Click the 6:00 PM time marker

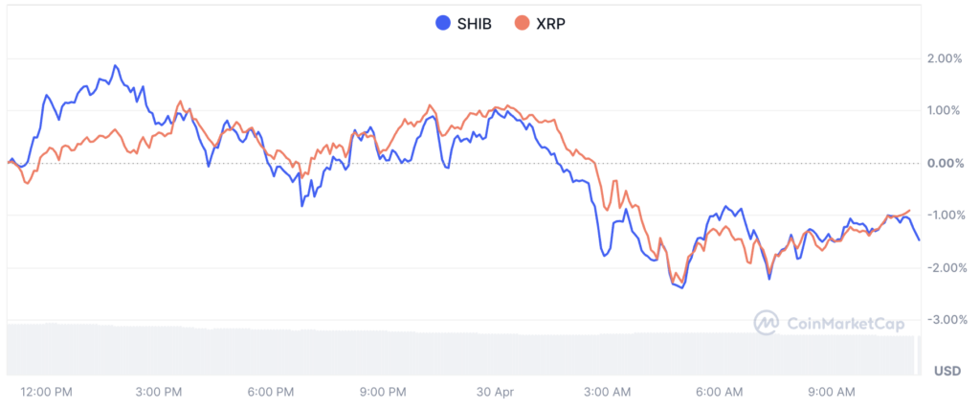click(x=271, y=392)
